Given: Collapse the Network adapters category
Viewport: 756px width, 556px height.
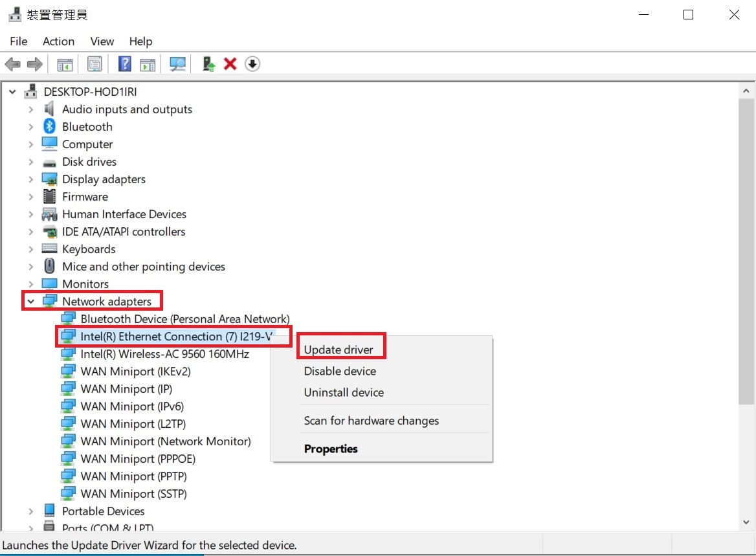Looking at the screenshot, I should pyautogui.click(x=30, y=302).
